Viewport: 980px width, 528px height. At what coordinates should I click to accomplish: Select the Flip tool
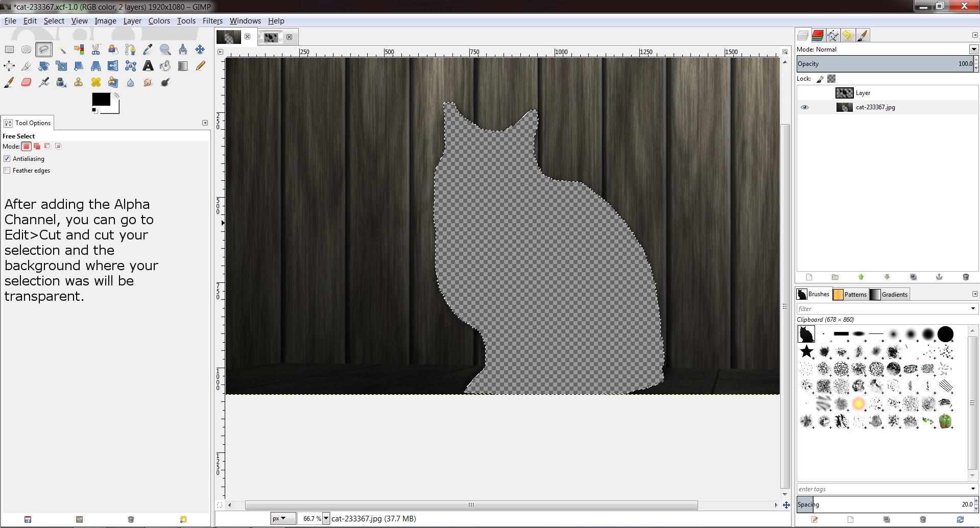113,66
